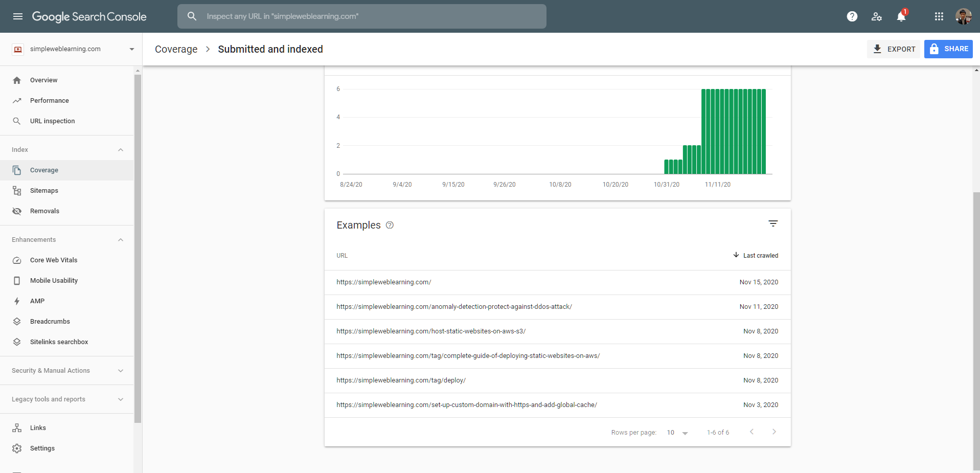Open the hamburger main menu

tap(18, 16)
